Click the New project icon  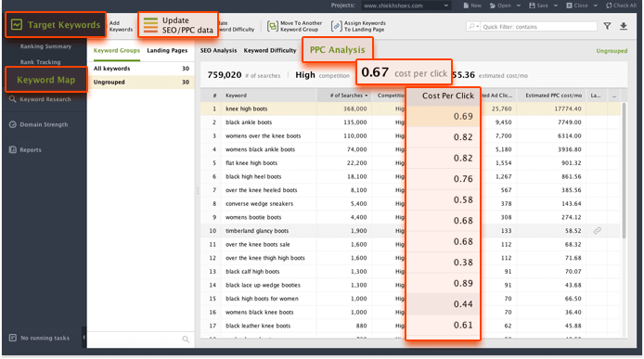click(466, 6)
